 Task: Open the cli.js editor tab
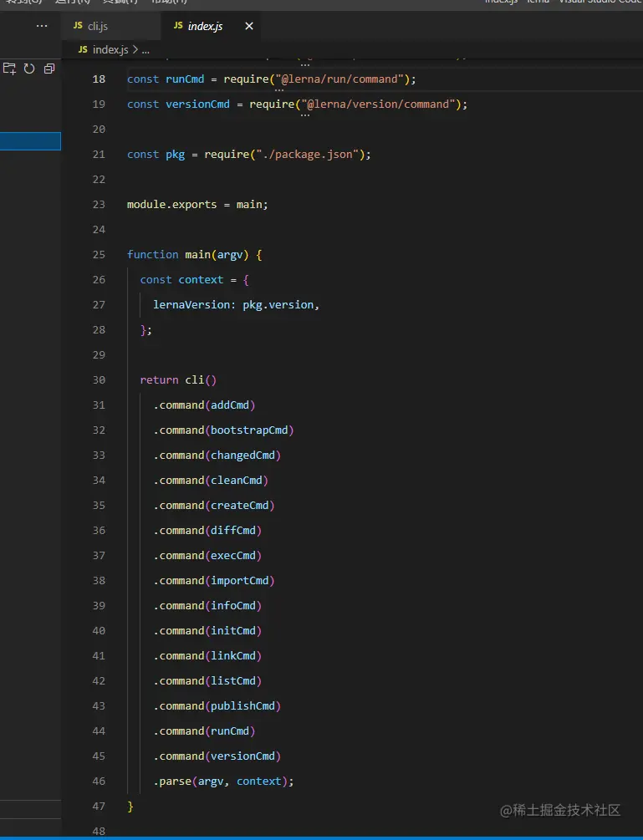point(113,26)
